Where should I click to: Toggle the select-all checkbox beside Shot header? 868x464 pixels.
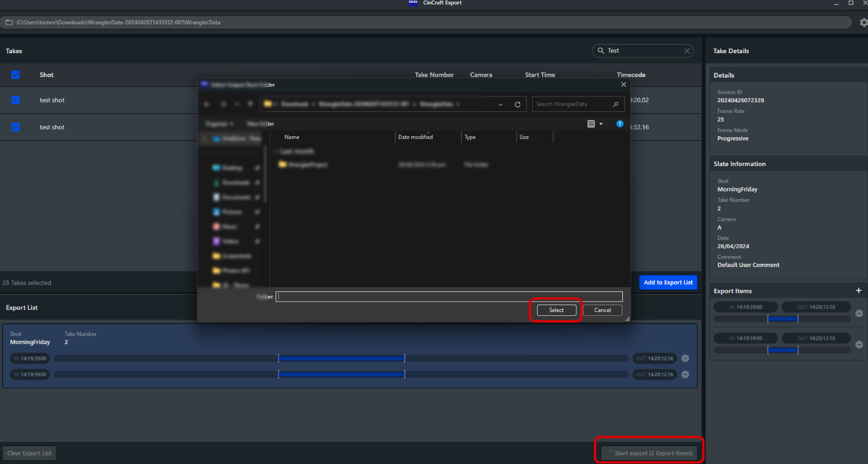(16, 75)
